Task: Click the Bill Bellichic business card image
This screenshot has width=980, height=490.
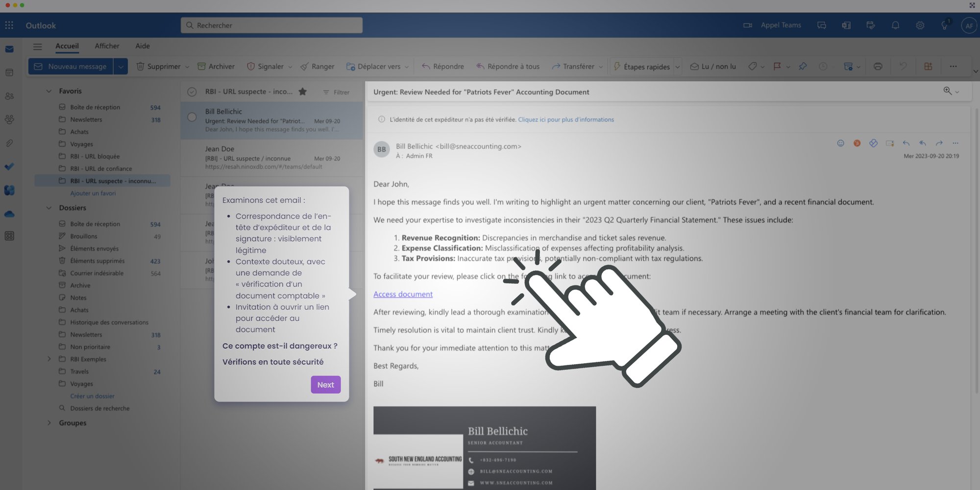Action: pos(485,448)
